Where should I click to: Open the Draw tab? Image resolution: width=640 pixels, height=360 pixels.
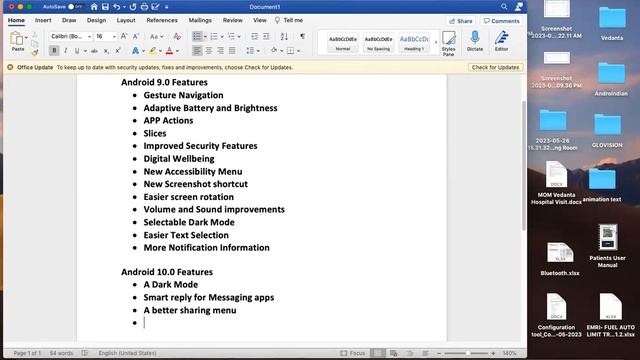pyautogui.click(x=69, y=20)
